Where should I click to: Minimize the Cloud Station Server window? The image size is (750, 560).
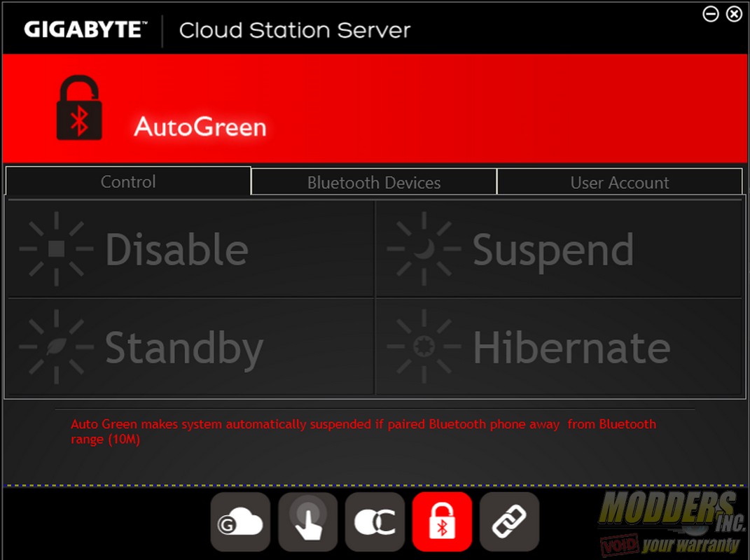coord(711,14)
